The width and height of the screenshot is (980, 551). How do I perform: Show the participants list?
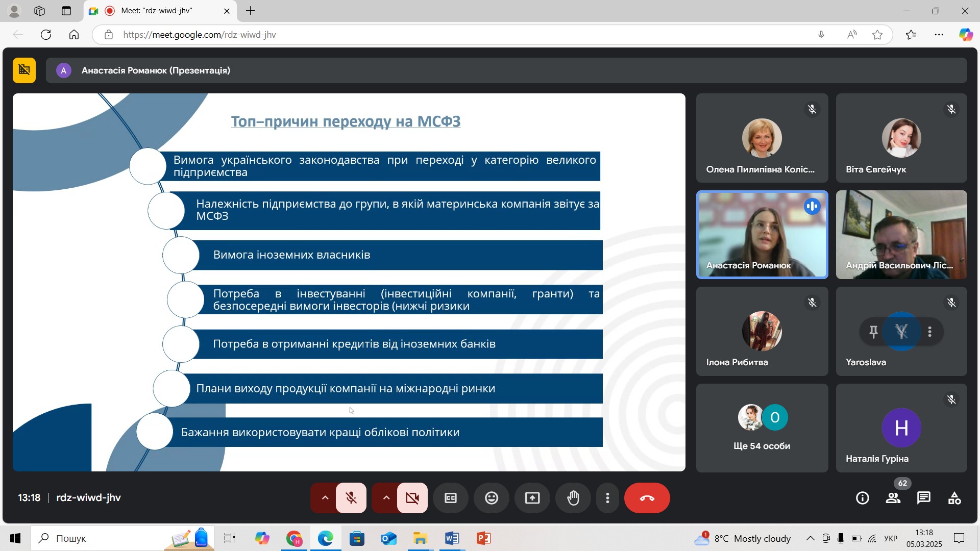coord(893,498)
